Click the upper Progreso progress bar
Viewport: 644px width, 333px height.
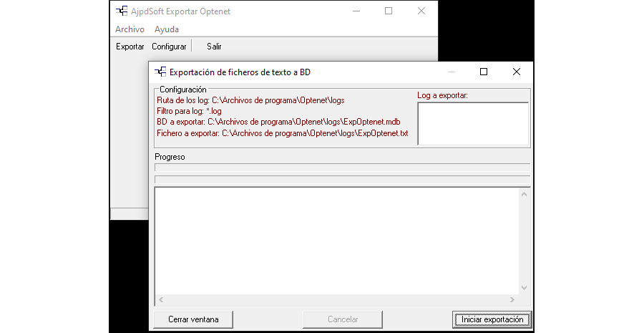pos(342,168)
